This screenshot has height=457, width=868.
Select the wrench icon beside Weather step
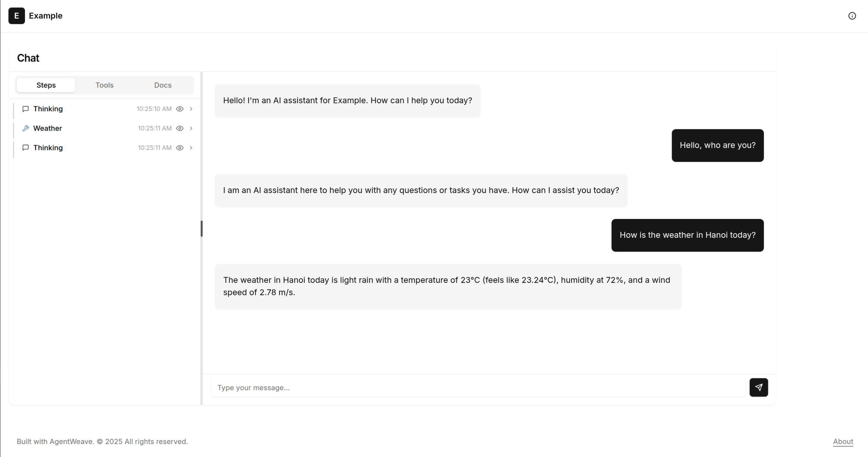click(x=26, y=128)
